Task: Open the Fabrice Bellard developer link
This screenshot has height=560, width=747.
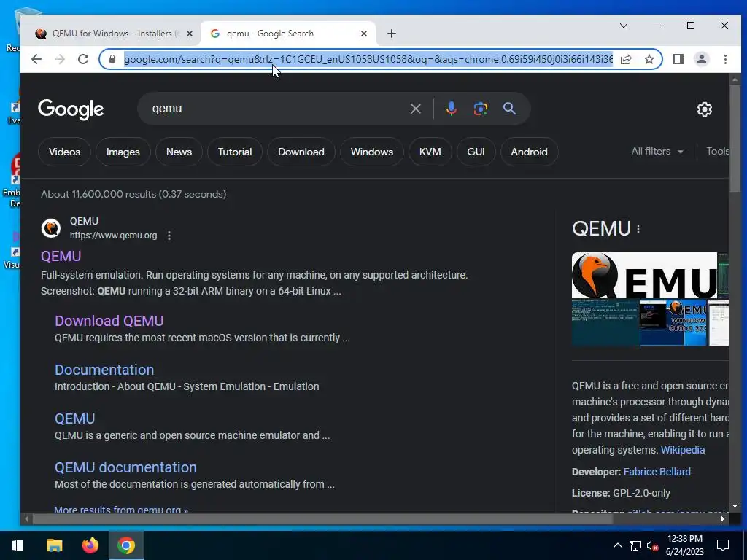Action: tap(657, 472)
